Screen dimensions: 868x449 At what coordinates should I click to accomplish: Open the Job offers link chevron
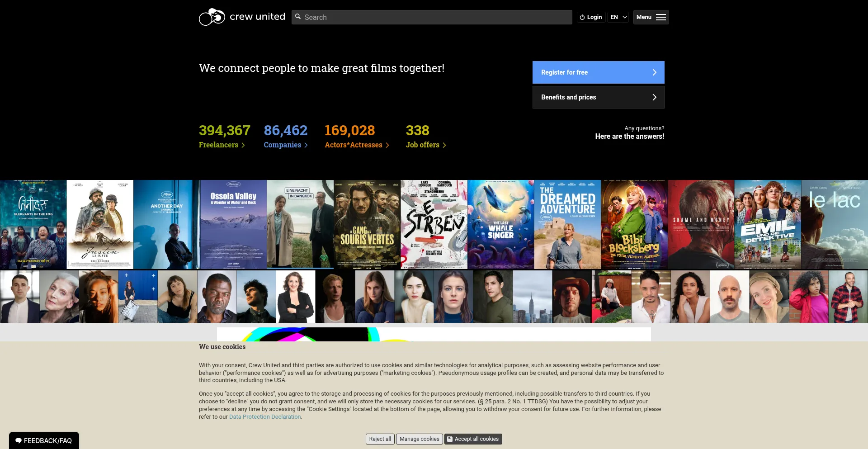(444, 145)
